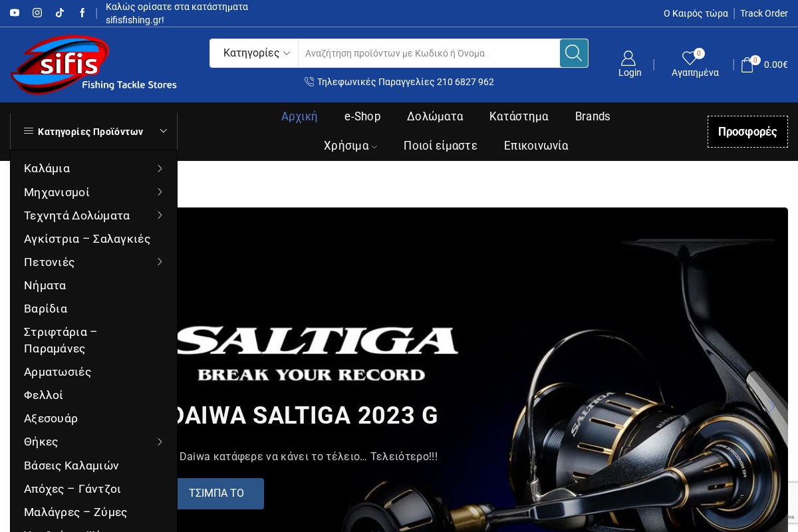View the Αγαπημένα wishlist heart

point(690,59)
